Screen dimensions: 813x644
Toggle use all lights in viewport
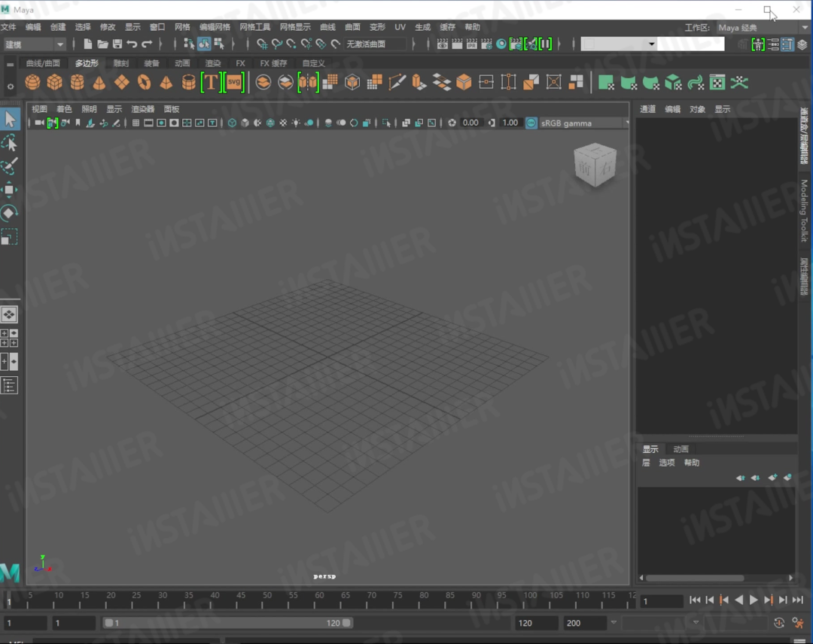click(296, 123)
